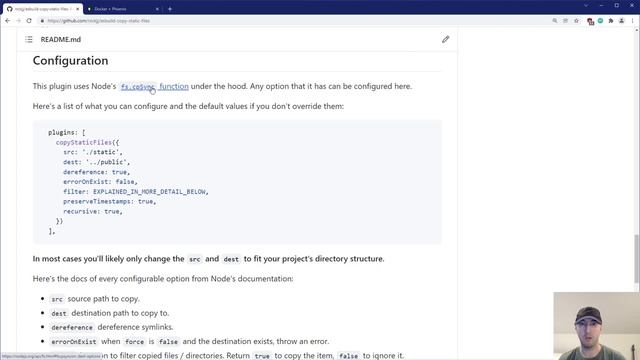Click the webcam video overlay
The image size is (640, 360).
tap(596, 326)
